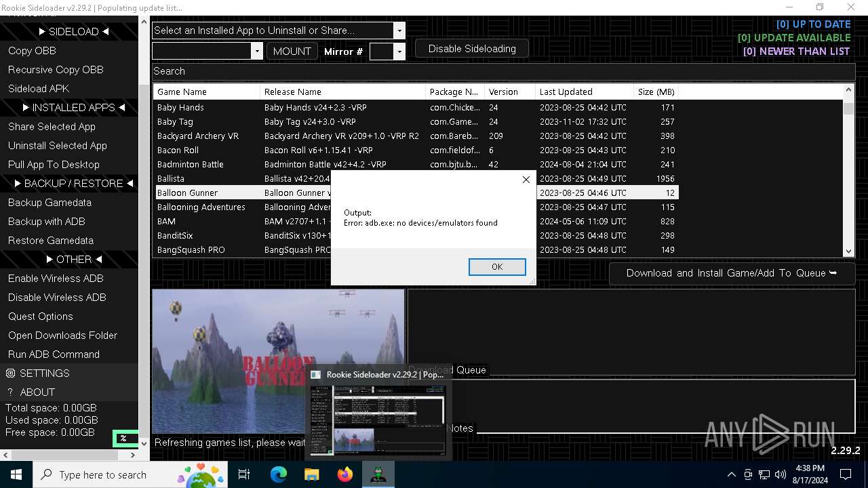
Task: Select the Baby Hands game row
Action: 416,107
